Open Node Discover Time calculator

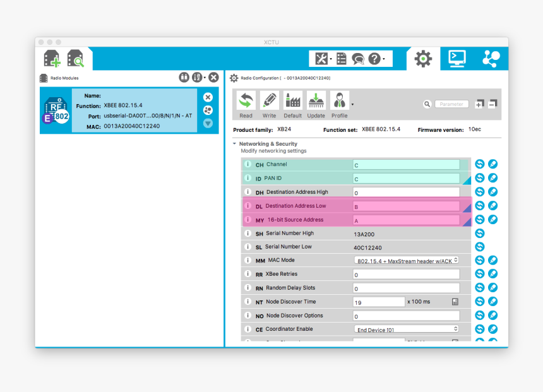point(455,302)
